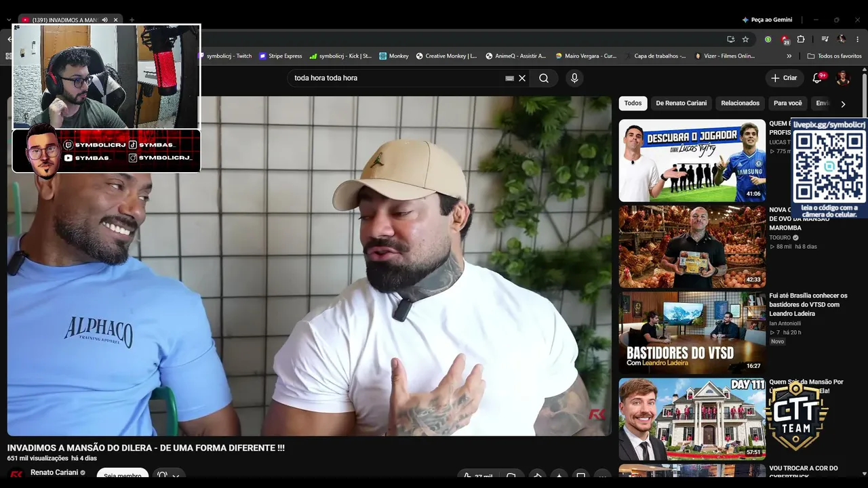The image size is (868, 488).
Task: Select the 'Relacionados' filter chip
Action: point(740,104)
